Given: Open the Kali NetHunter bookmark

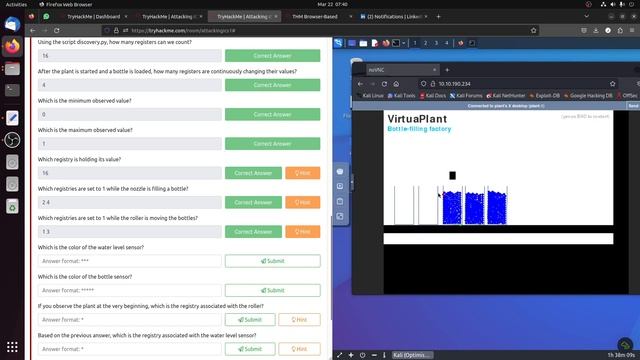Looking at the screenshot, I should pos(506,96).
